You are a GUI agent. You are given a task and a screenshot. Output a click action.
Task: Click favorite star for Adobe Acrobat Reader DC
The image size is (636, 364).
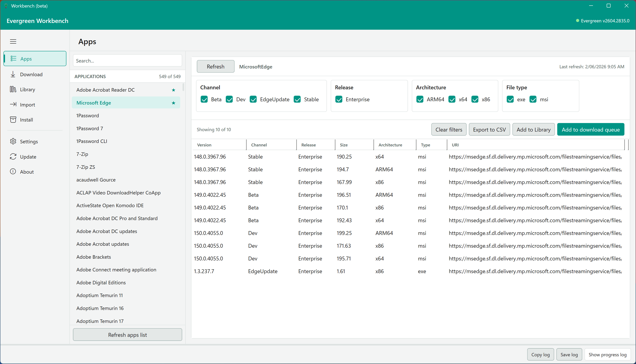(x=173, y=90)
